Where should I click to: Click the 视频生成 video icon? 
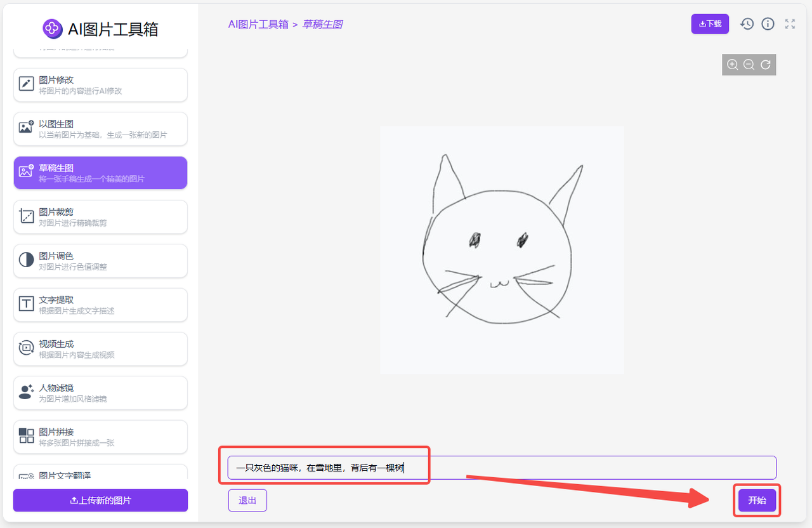point(26,348)
